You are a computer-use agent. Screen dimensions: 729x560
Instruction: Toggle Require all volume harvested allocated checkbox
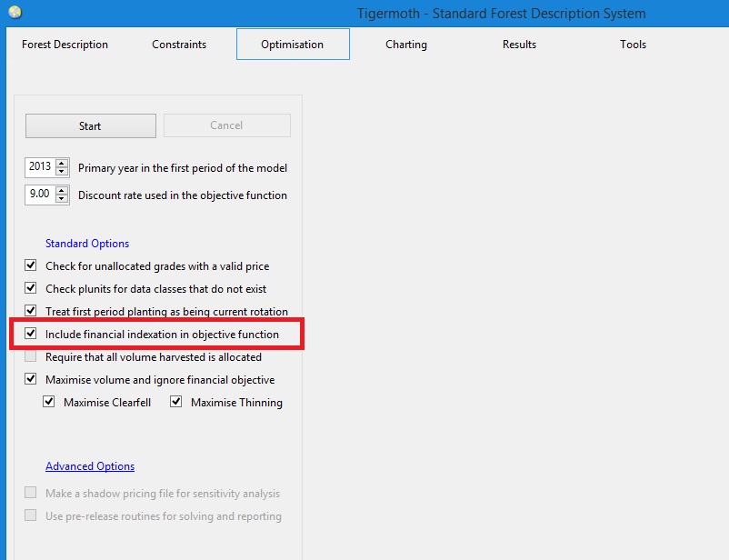[x=31, y=356]
